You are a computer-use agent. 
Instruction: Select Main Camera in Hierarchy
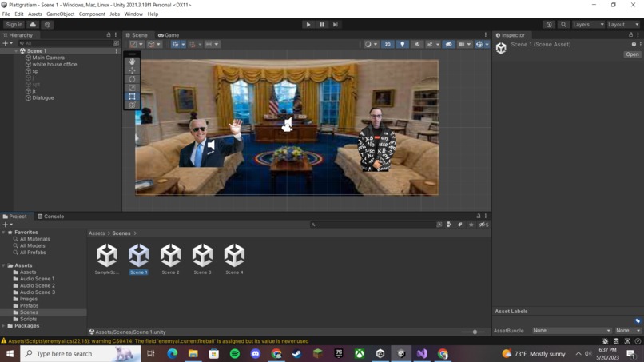(x=48, y=58)
